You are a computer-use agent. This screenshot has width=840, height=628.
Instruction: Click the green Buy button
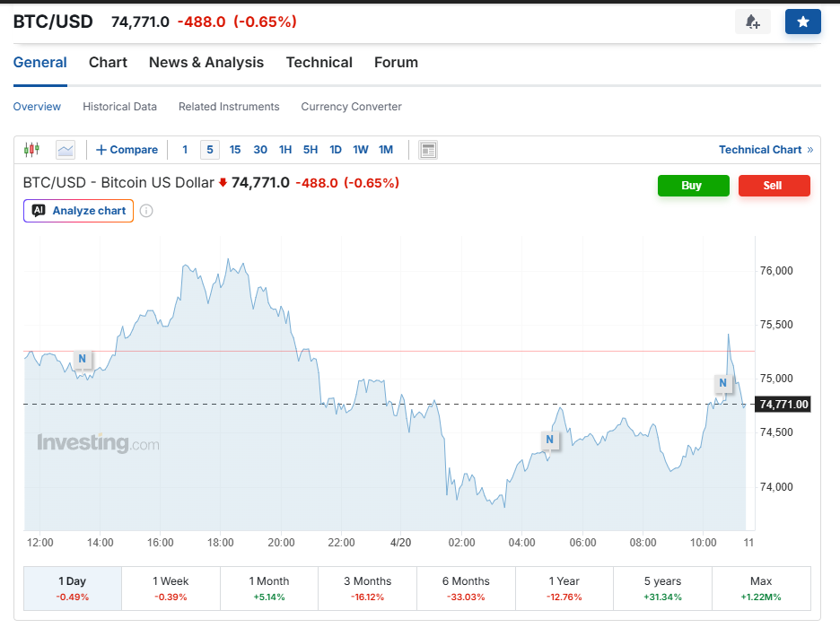693,186
